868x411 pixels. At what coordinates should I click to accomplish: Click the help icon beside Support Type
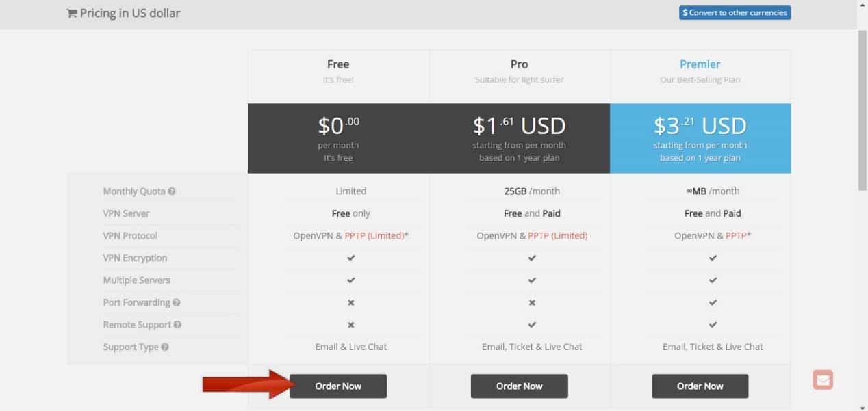pyautogui.click(x=165, y=347)
